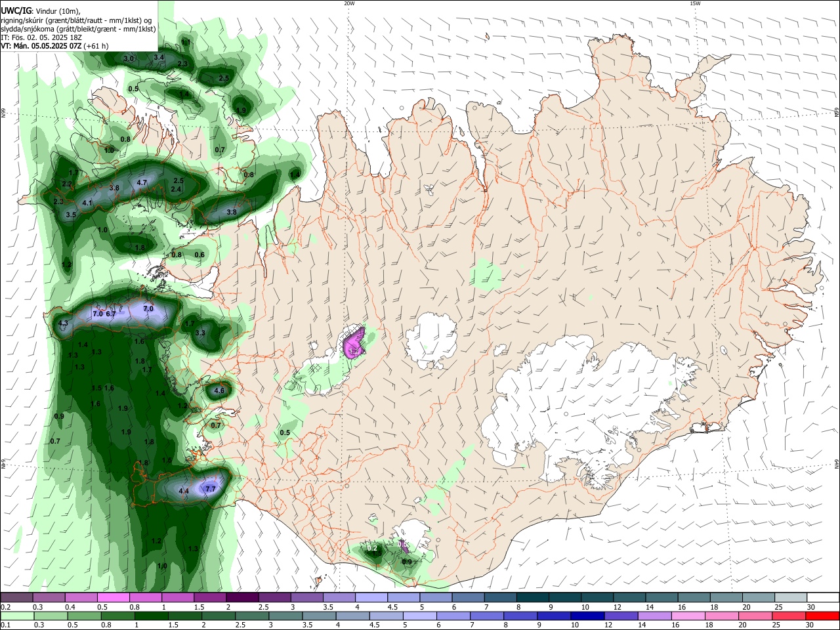Image resolution: width=840 pixels, height=630 pixels.
Task: Pick the lightest green rain swatch at 0.1
Action: tap(17, 616)
